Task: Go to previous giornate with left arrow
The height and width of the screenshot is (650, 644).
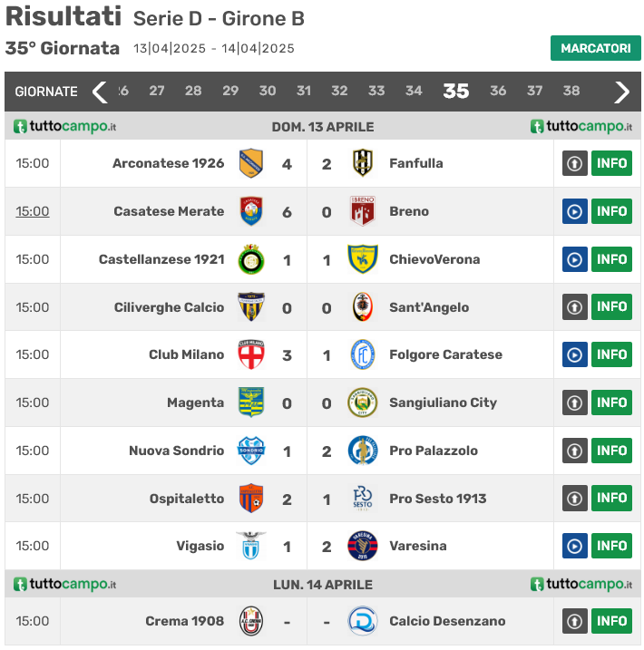Action: pyautogui.click(x=100, y=92)
